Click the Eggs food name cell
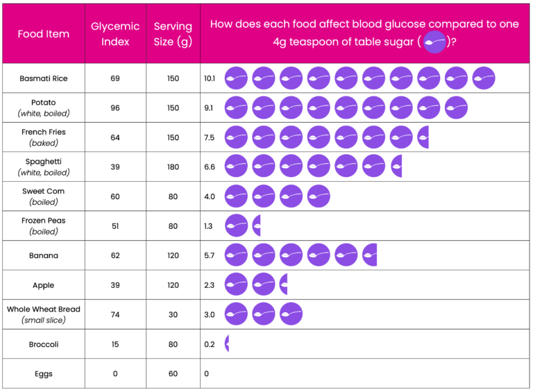This screenshot has width=533, height=392. click(44, 374)
